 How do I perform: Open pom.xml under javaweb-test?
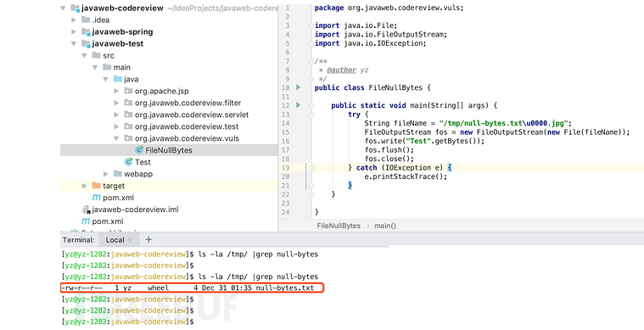[118, 198]
